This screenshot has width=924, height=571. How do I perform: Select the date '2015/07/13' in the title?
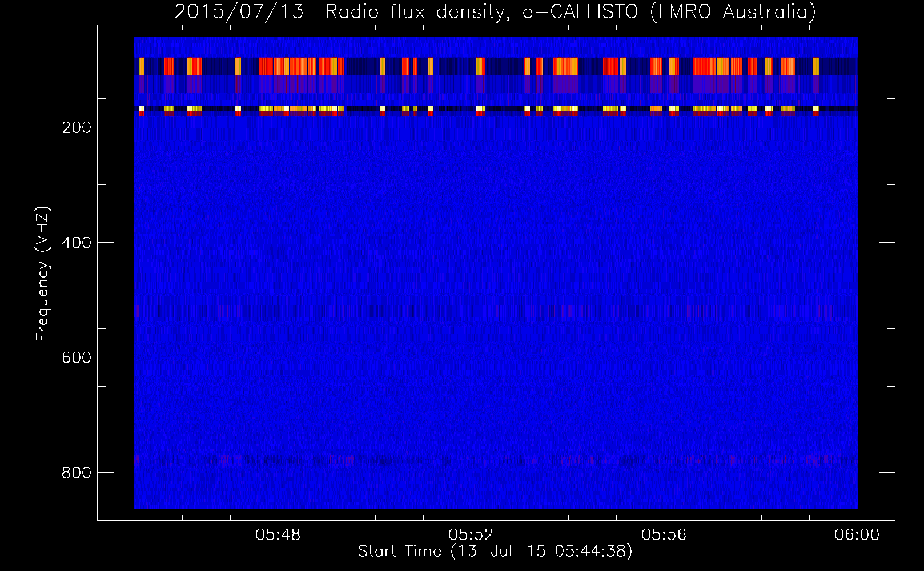pyautogui.click(x=239, y=11)
